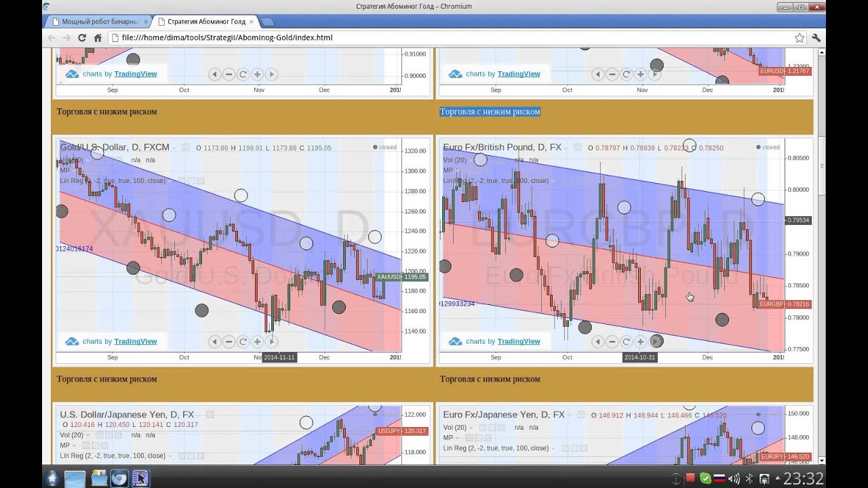Zoom in the Gold/U.S. Dollar chart

point(257,342)
